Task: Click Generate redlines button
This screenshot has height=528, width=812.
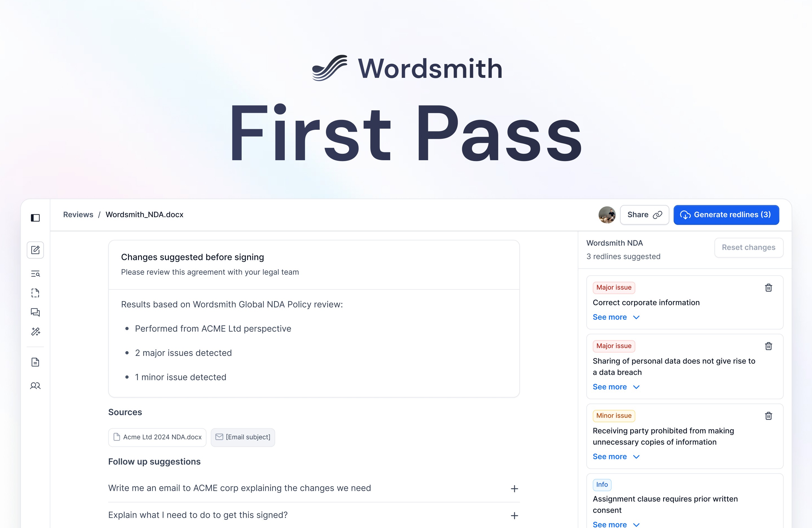Action: tap(726, 214)
